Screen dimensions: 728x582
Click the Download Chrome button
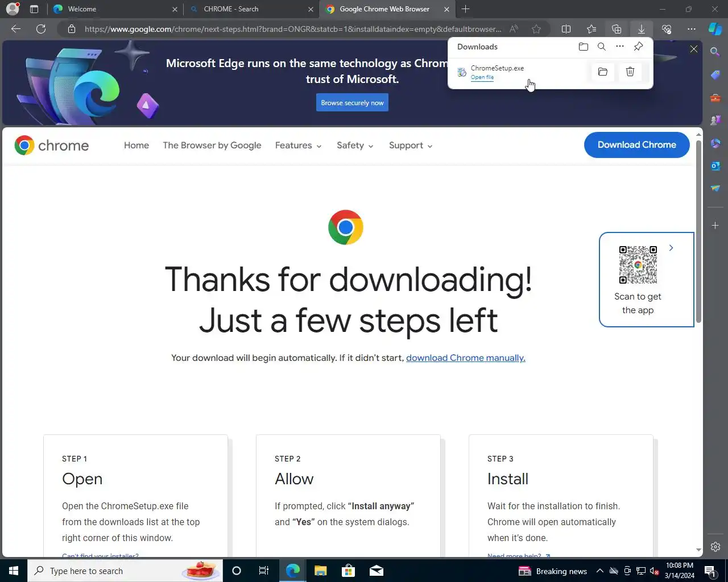pyautogui.click(x=637, y=145)
